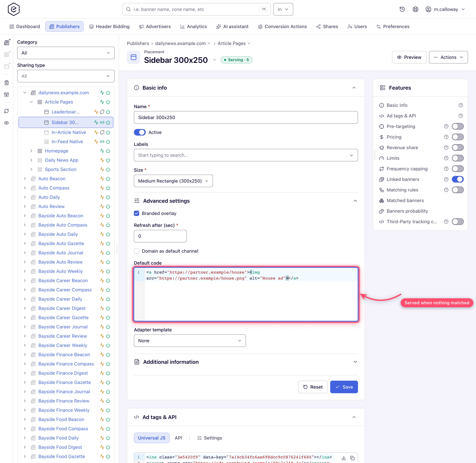This screenshot has height=463, width=476.
Task: Enable Third-Party tracking toggle
Action: point(458,222)
